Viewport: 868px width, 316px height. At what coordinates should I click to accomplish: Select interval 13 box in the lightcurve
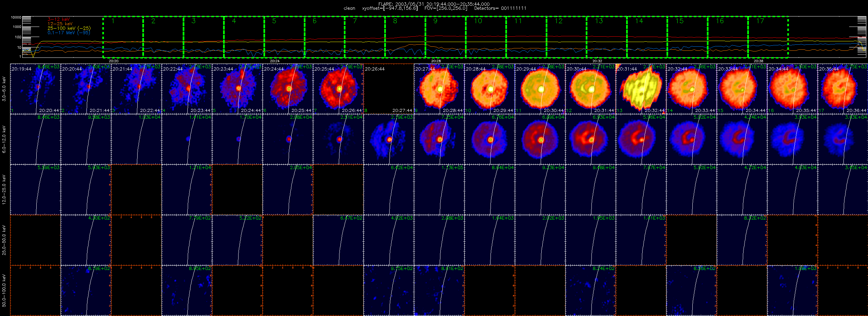(x=607, y=37)
